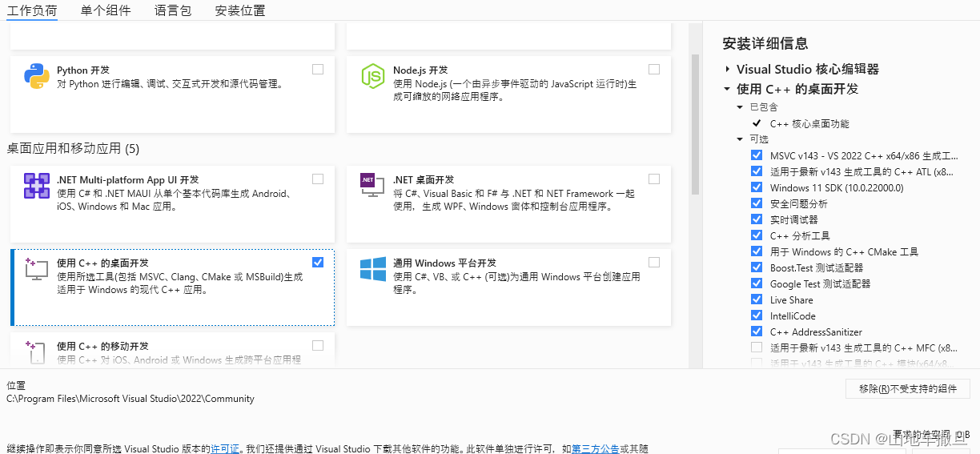Screen dimensions: 980x454
Task: Click the C++ desktop development monitor icon
Action: pyautogui.click(x=37, y=269)
